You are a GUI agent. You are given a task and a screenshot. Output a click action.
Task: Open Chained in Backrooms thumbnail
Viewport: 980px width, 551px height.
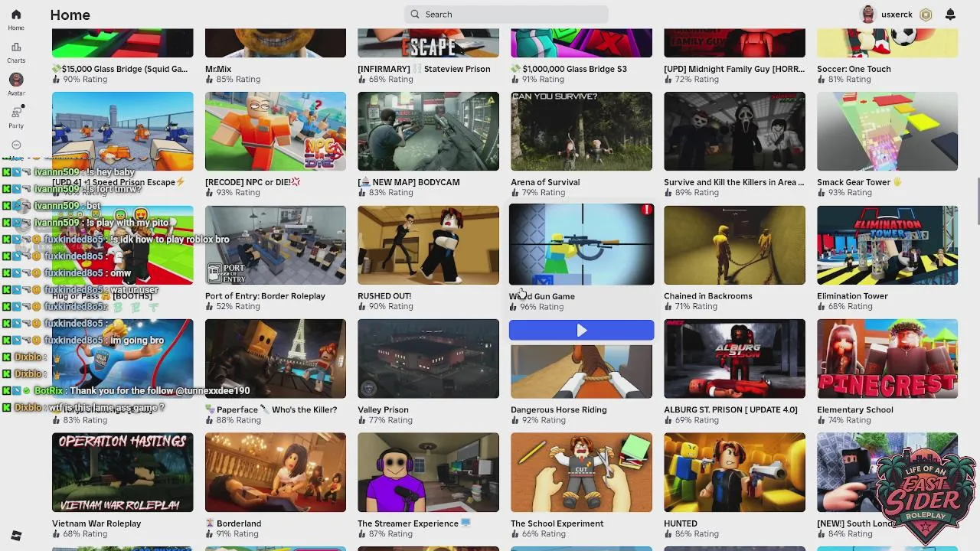click(734, 245)
